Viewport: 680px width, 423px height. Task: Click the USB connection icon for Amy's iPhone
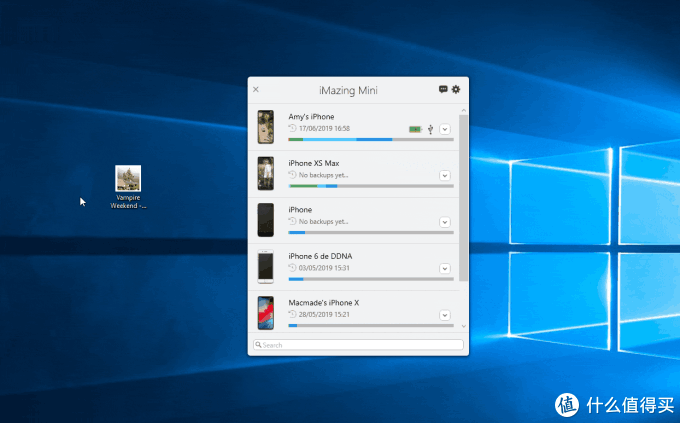click(x=429, y=129)
